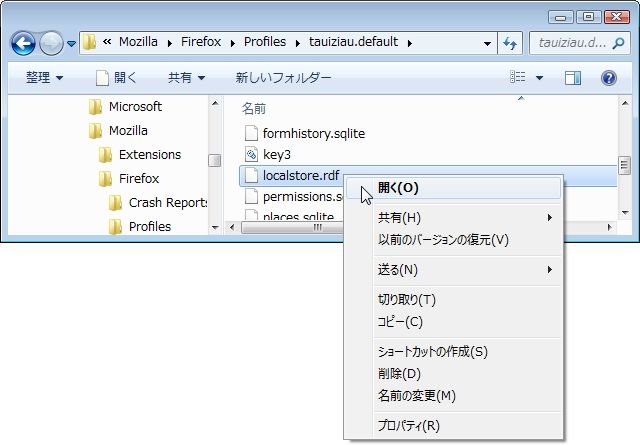This screenshot has width=640, height=445.
Task: Click the formhistory.sqlite file icon
Action: [251, 133]
